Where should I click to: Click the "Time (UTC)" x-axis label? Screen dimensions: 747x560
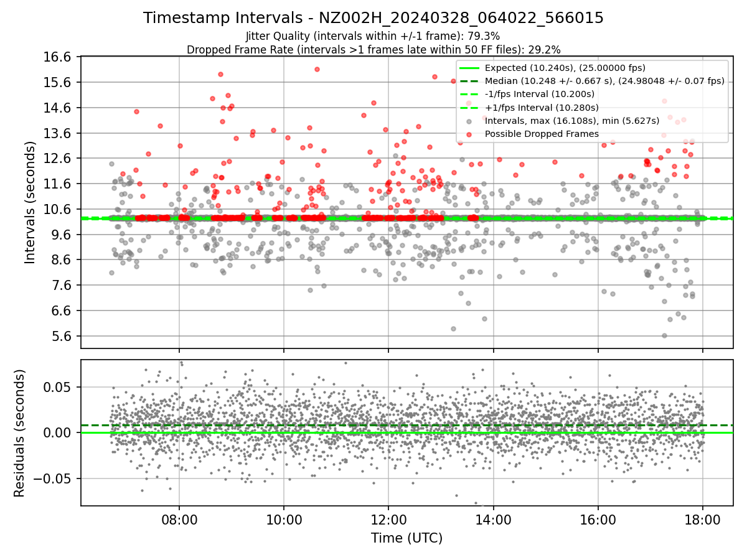pyautogui.click(x=406, y=538)
